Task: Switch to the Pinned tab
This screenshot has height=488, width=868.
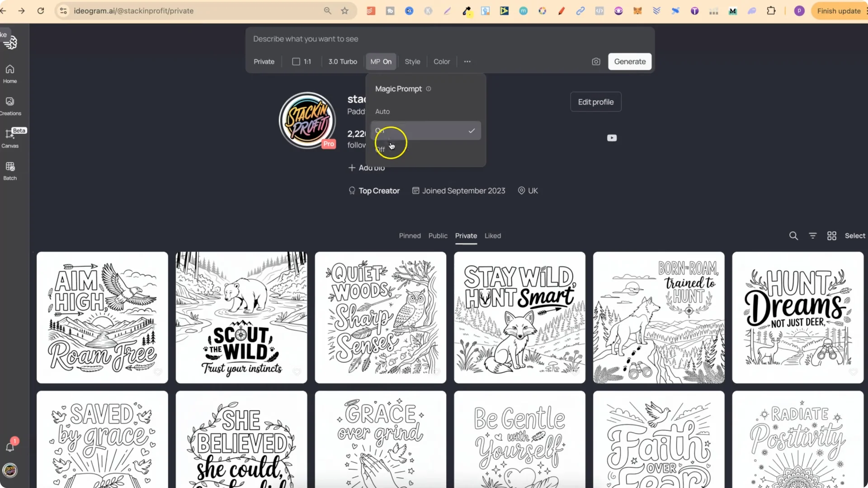Action: (410, 235)
